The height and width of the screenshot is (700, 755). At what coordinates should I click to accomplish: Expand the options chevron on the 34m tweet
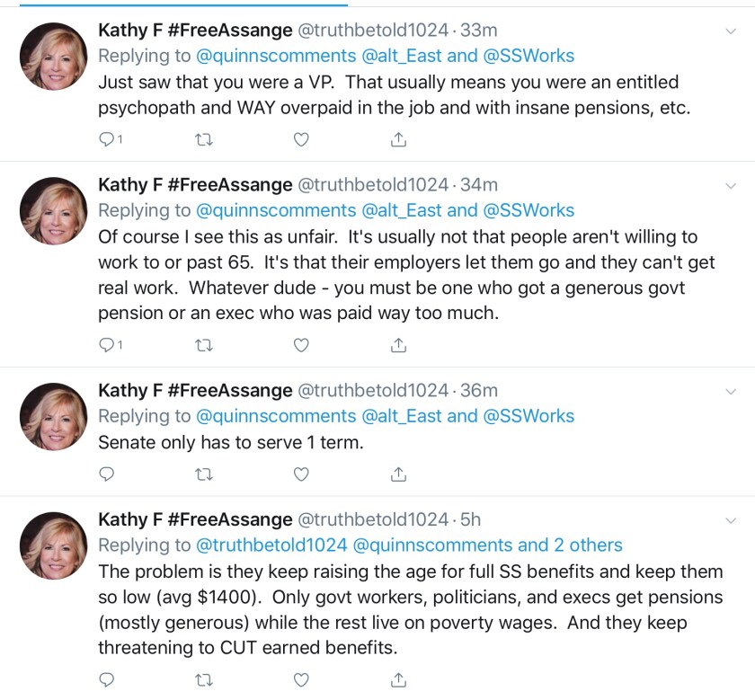[731, 186]
